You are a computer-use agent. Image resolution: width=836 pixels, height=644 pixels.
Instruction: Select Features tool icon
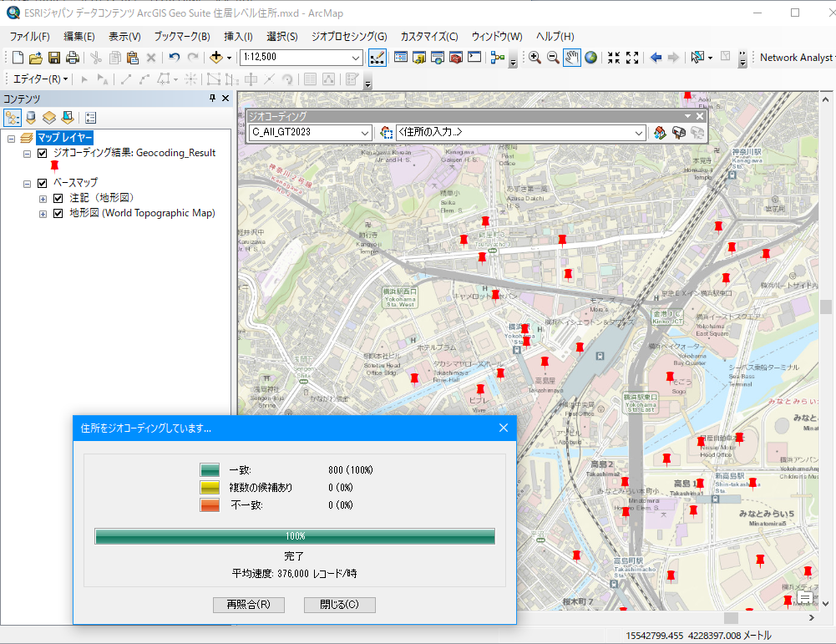pos(697,57)
